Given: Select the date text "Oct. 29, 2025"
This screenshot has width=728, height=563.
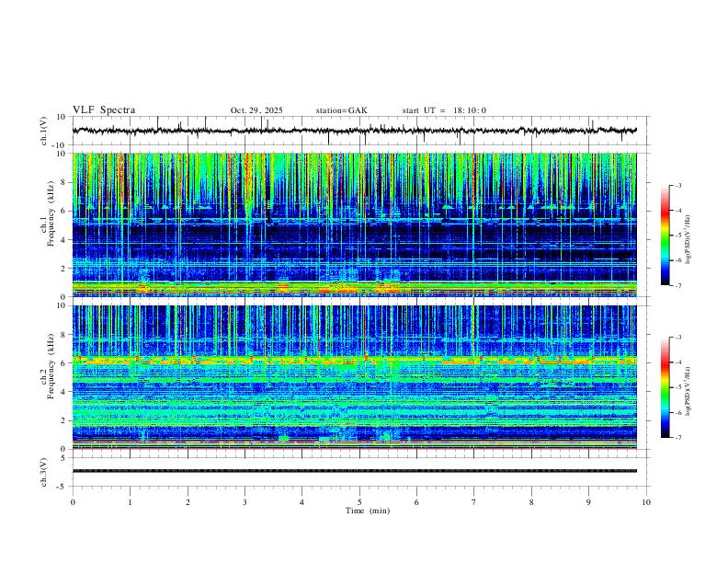Looking at the screenshot, I should click(256, 110).
